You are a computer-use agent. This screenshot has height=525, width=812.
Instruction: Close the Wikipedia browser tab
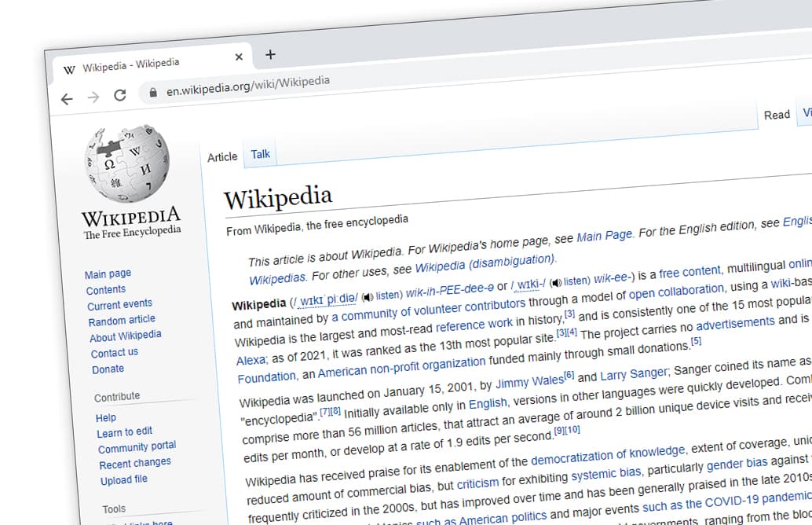pos(239,57)
